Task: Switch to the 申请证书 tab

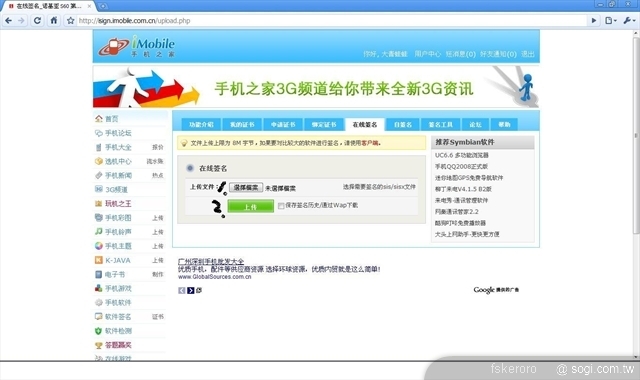Action: [x=283, y=124]
